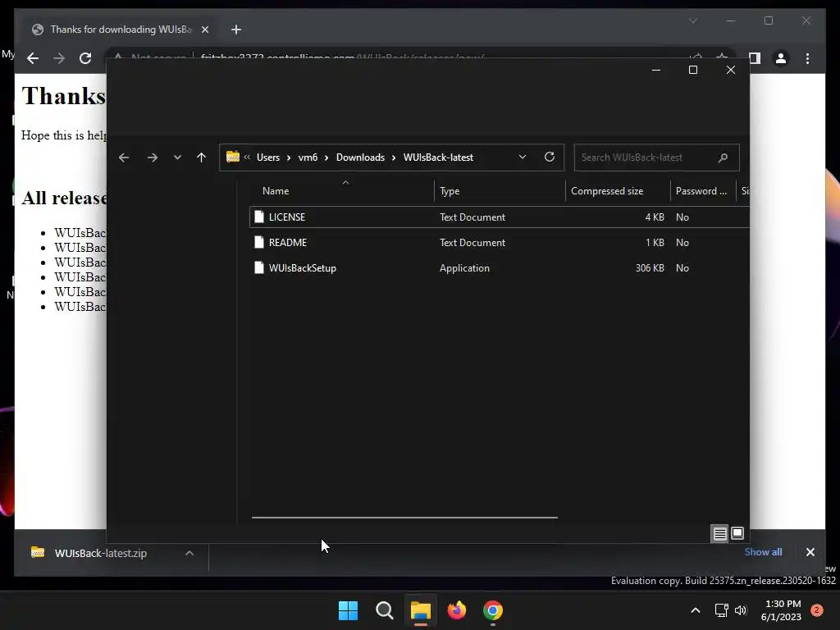Click the zip folder icon in address bar

click(x=232, y=157)
